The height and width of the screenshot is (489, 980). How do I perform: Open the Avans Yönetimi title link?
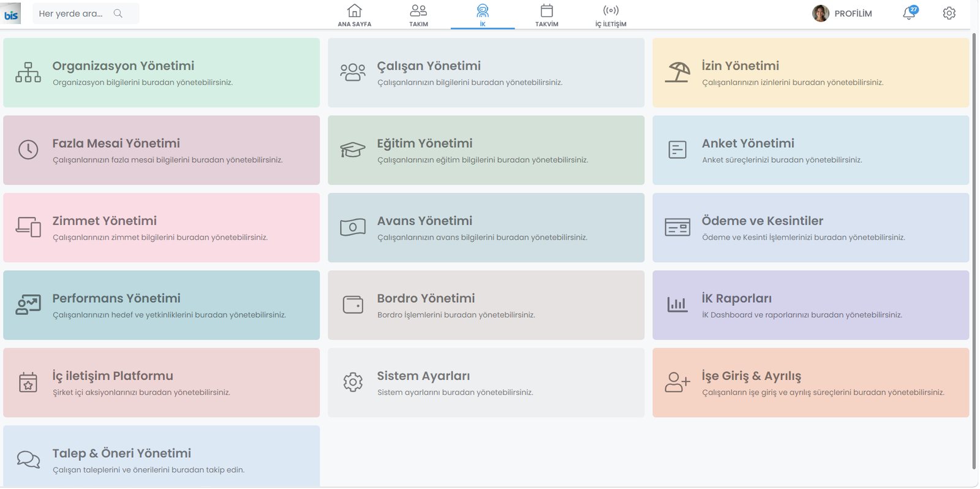point(425,221)
